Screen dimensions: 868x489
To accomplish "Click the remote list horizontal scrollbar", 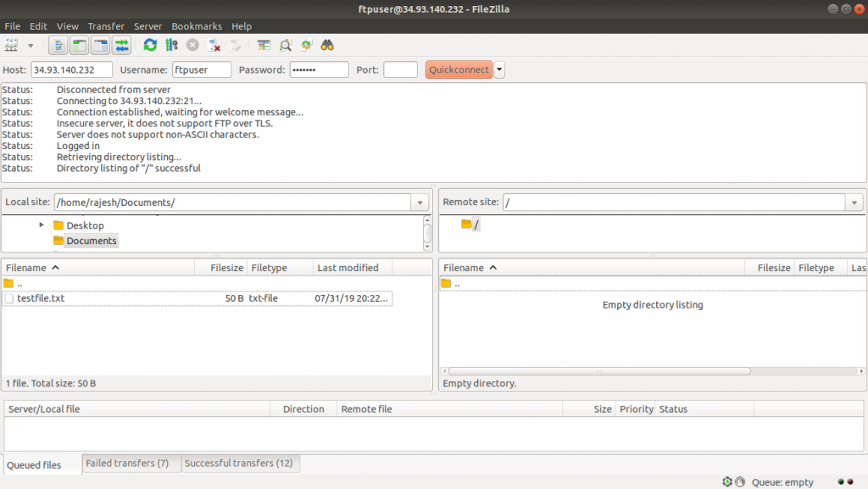I will [x=599, y=371].
